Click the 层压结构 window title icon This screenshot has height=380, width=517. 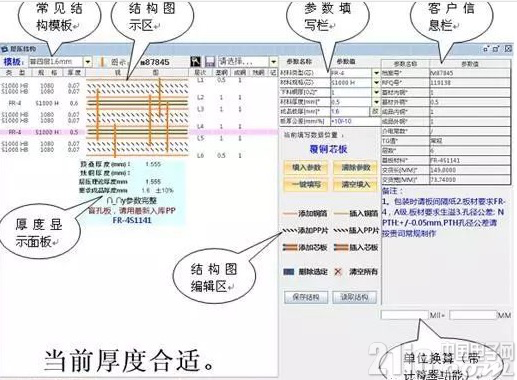click(4, 49)
